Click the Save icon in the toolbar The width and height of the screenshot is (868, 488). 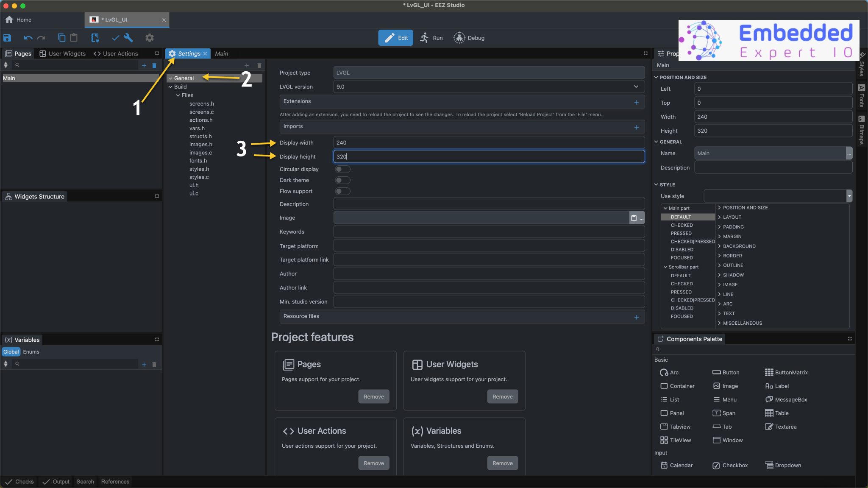click(x=7, y=38)
